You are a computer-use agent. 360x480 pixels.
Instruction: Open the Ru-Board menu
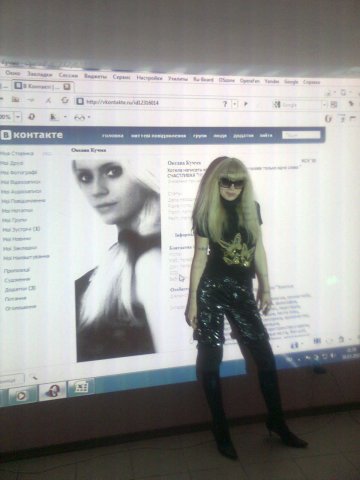click(203, 80)
